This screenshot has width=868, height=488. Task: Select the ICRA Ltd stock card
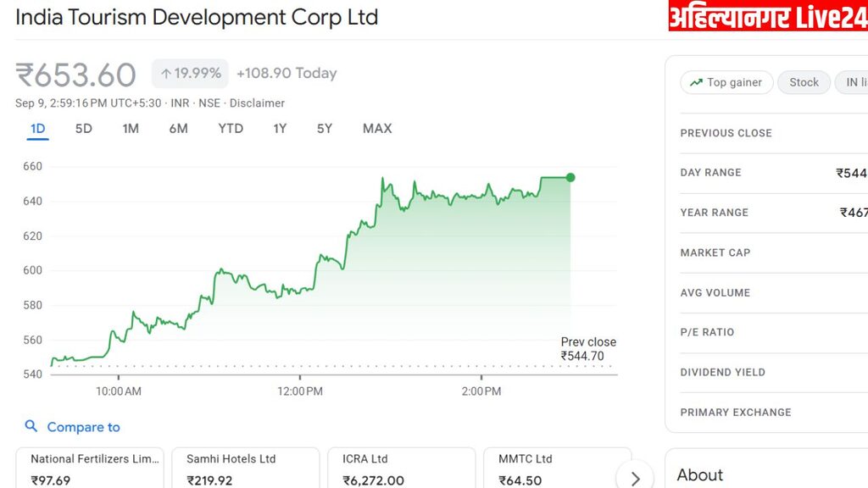coord(401,469)
